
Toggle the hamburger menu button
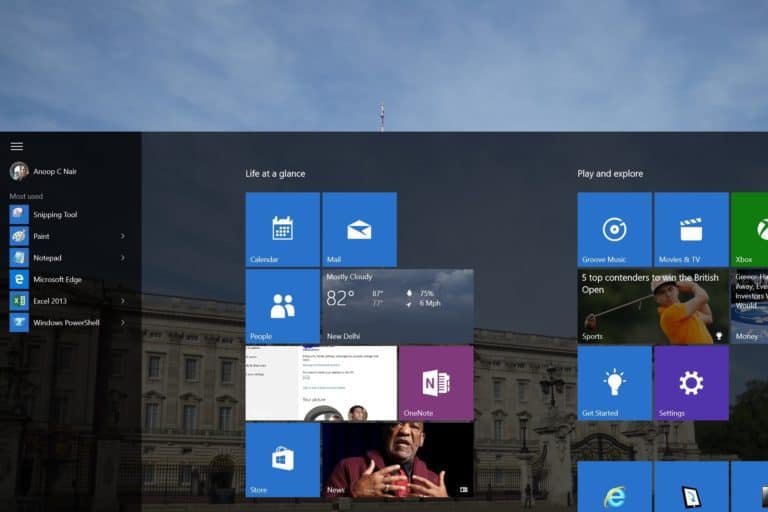17,146
